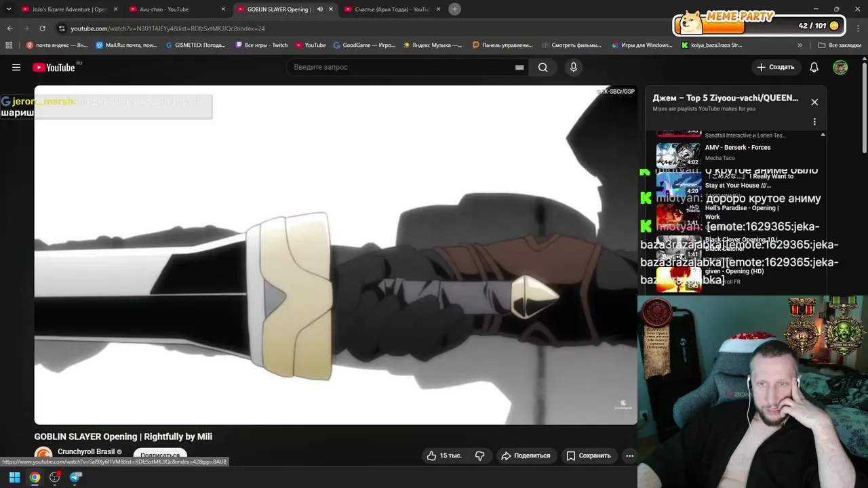This screenshot has width=868, height=488.
Task: Show hidden bookmarks via double chevron
Action: pos(800,45)
